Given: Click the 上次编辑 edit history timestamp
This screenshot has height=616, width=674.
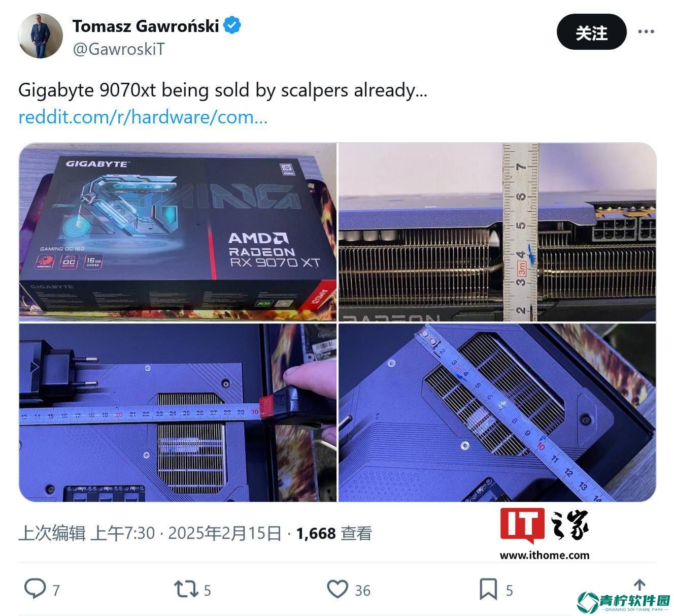Looking at the screenshot, I should [x=86, y=533].
